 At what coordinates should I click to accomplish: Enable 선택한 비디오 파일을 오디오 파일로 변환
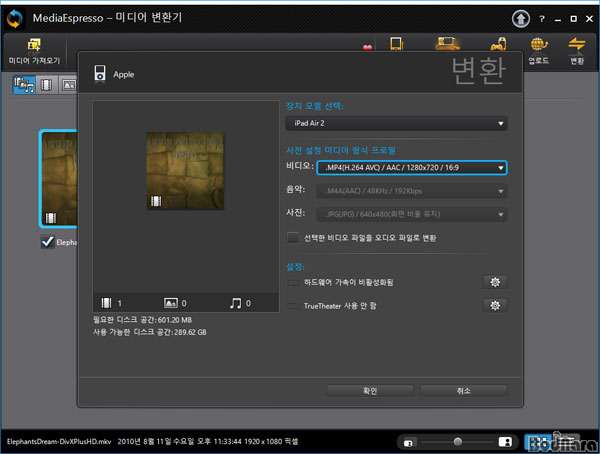click(x=293, y=238)
